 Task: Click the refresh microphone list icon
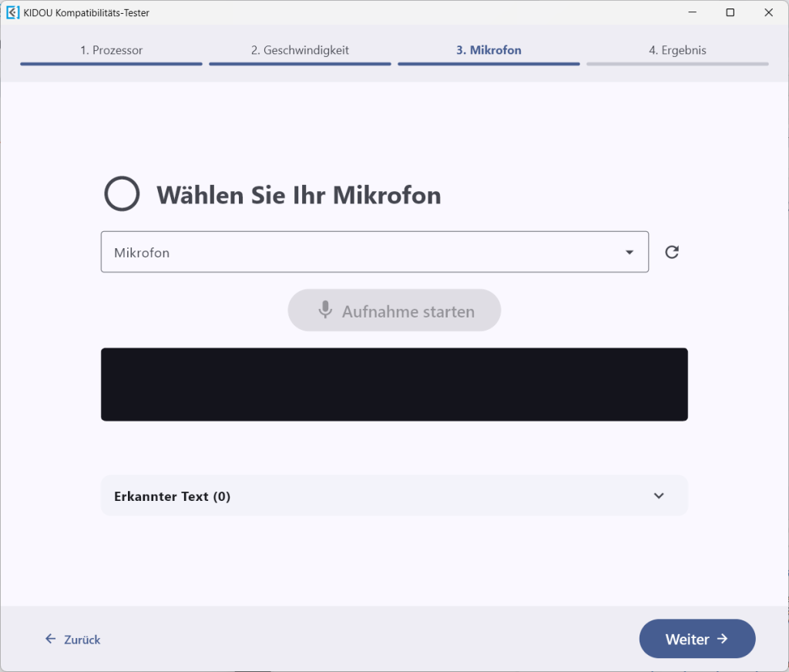672,252
